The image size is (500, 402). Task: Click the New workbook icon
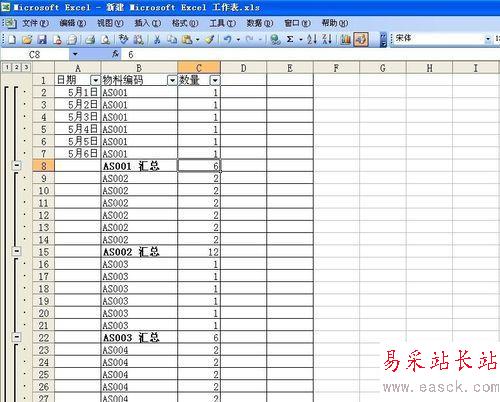click(x=12, y=40)
